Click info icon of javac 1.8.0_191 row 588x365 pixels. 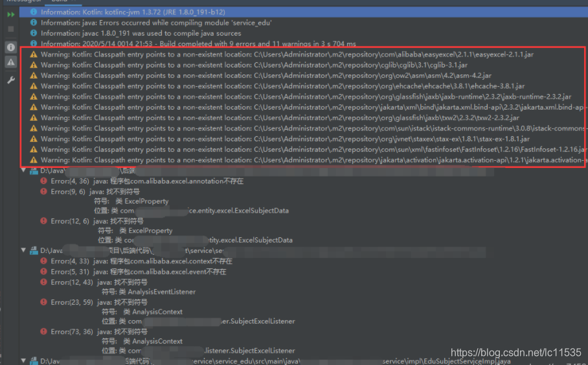point(34,33)
